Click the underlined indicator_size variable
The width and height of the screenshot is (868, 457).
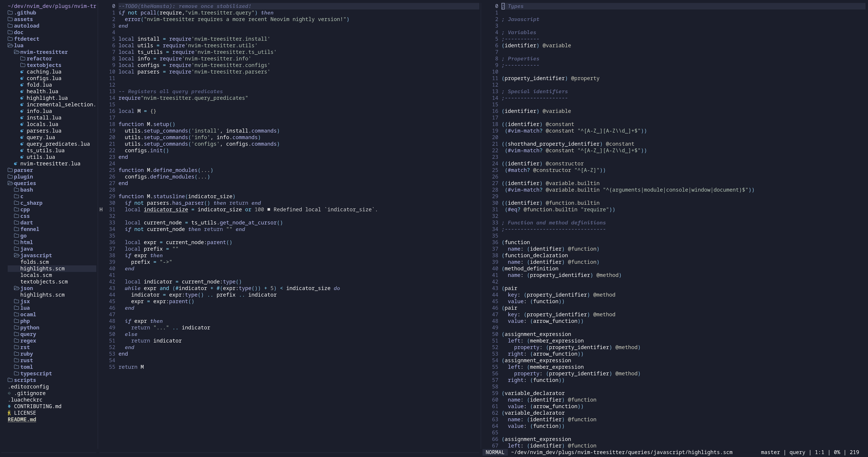pos(166,210)
